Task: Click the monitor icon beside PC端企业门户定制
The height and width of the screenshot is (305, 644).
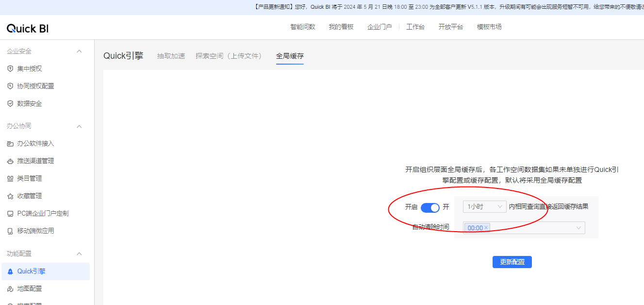Action: click(x=10, y=214)
